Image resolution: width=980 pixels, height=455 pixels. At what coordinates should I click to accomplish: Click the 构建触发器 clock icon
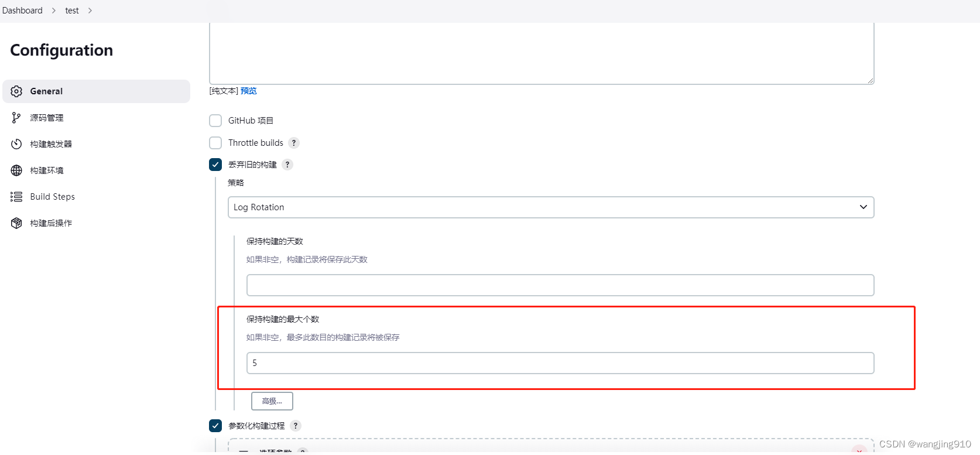click(x=16, y=144)
